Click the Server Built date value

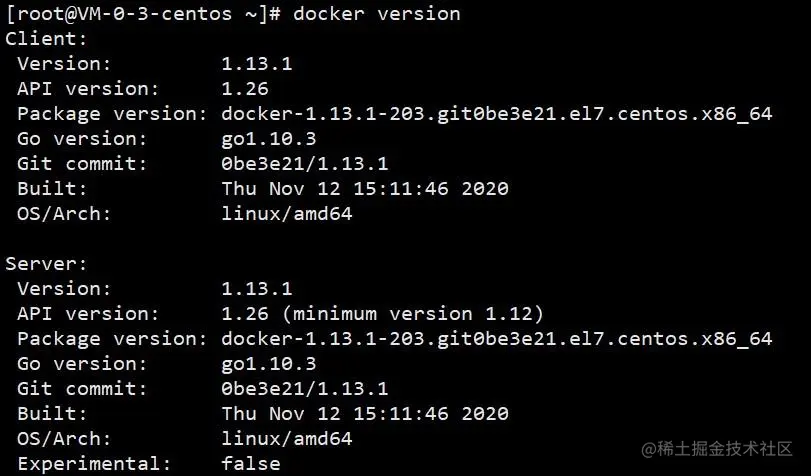tap(365, 414)
